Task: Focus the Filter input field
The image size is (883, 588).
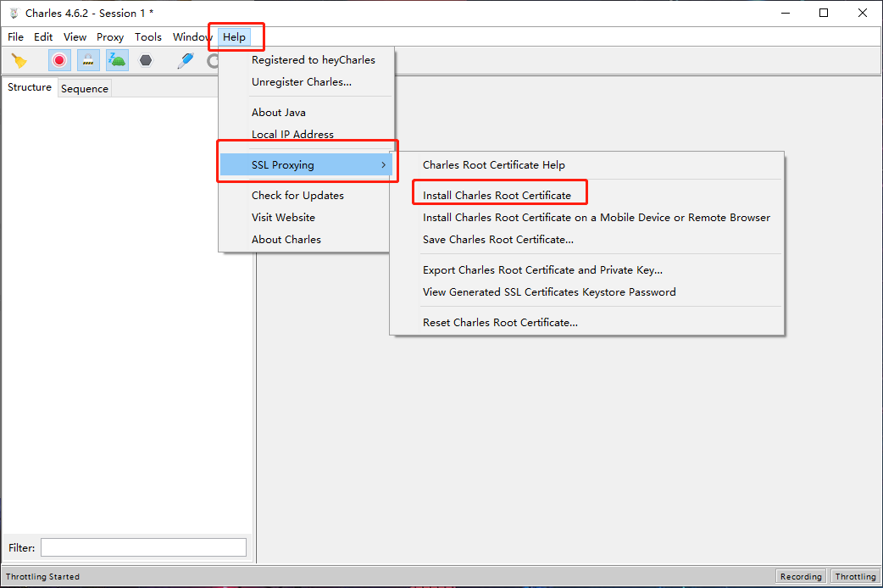Action: [x=143, y=547]
